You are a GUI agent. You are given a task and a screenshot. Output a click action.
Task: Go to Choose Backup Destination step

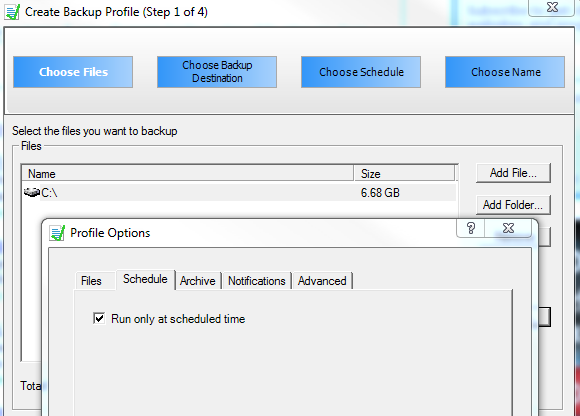click(x=217, y=72)
